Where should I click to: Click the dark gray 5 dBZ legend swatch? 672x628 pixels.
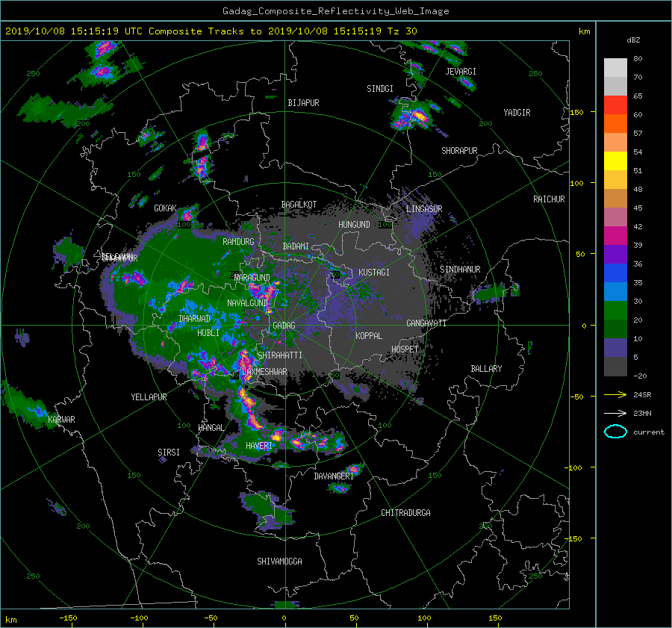point(615,366)
